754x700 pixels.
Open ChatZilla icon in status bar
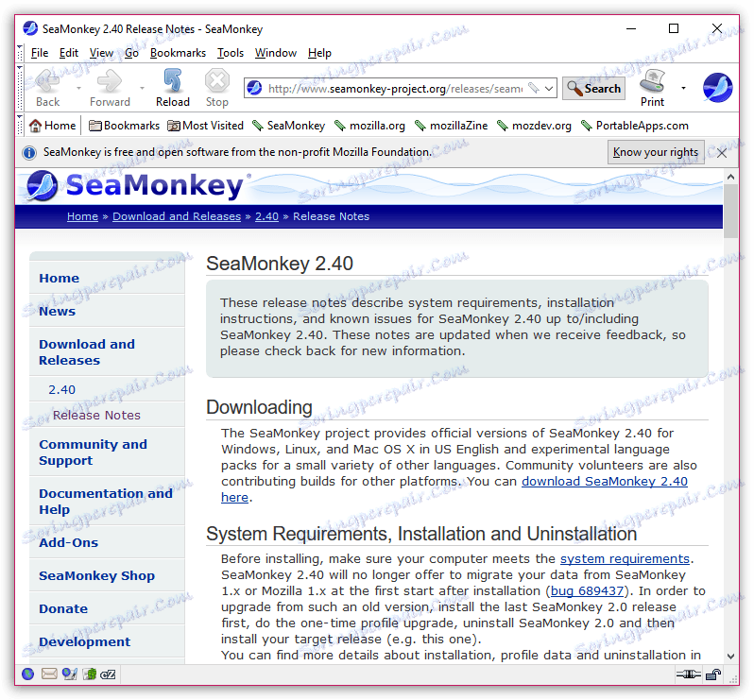tap(108, 674)
